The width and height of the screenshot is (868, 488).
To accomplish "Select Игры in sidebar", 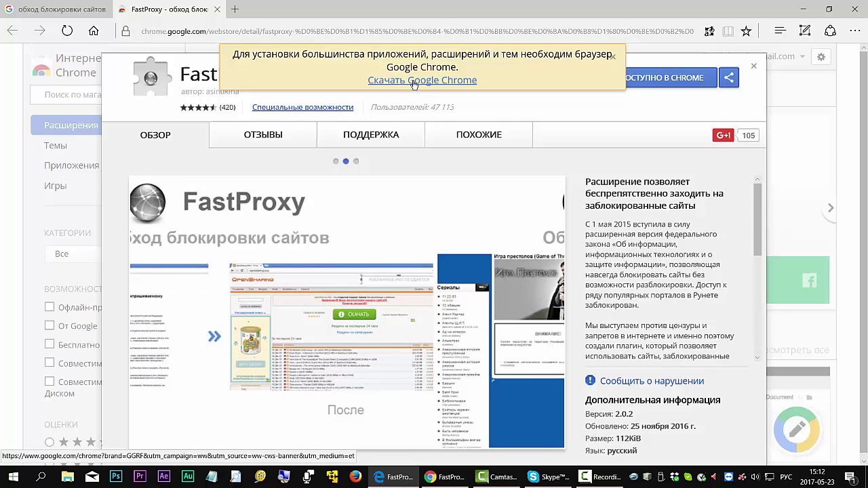I will tap(56, 186).
